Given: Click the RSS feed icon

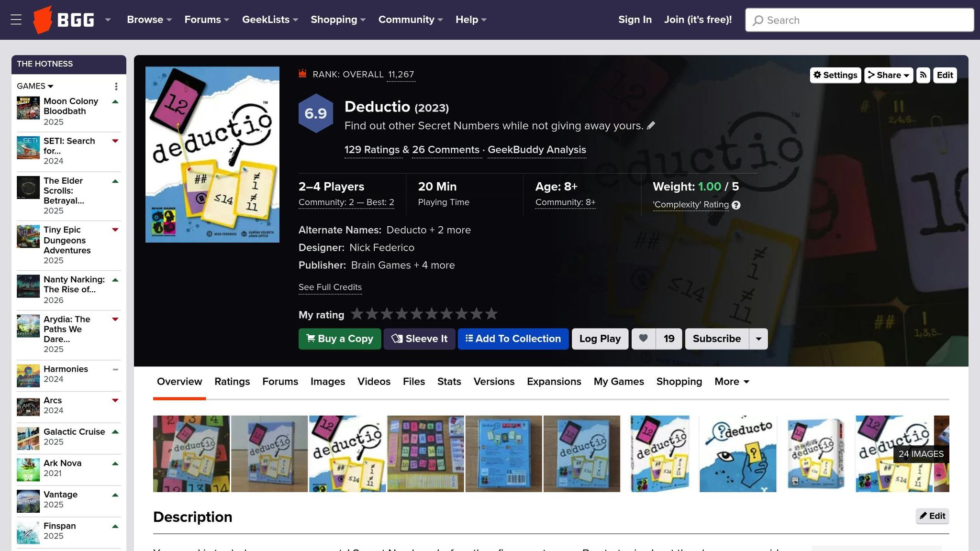Looking at the screenshot, I should pyautogui.click(x=923, y=75).
